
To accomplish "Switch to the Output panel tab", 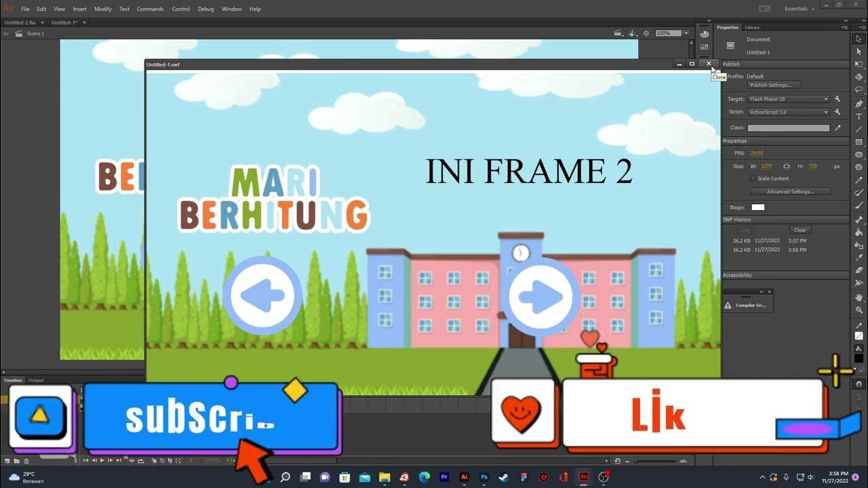I will [x=36, y=380].
